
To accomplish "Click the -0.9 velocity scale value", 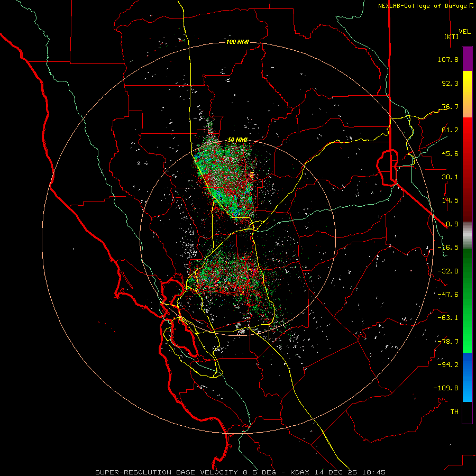I will tap(450, 224).
